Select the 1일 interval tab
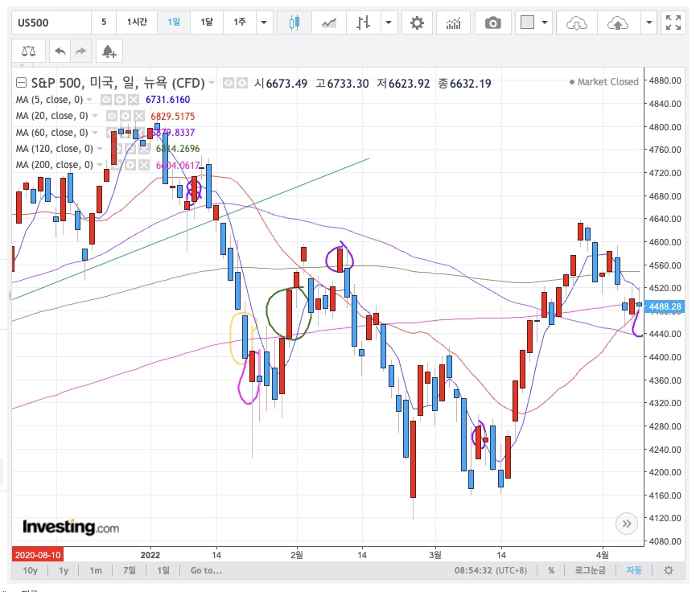Screen dimensions: 700x592 (x=174, y=23)
